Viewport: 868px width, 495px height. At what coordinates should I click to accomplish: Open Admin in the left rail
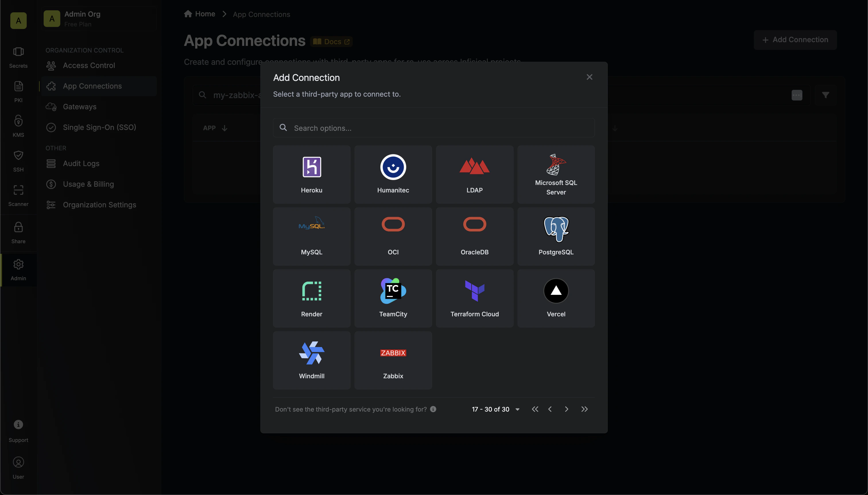point(18,270)
